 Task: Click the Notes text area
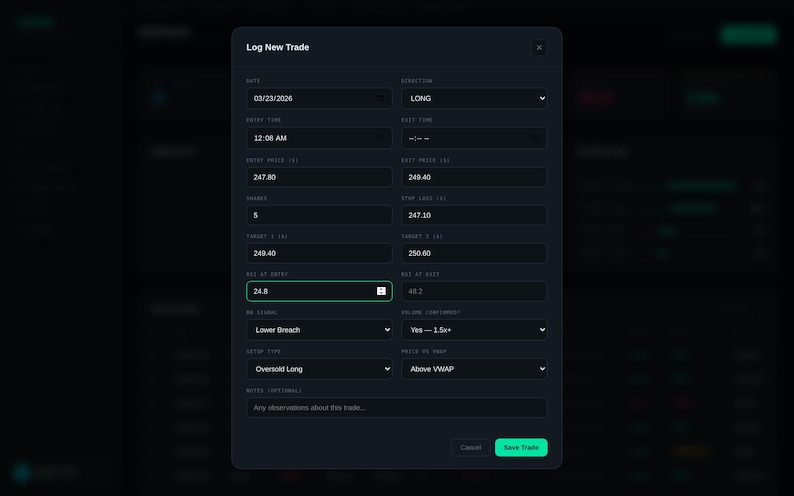coord(396,407)
